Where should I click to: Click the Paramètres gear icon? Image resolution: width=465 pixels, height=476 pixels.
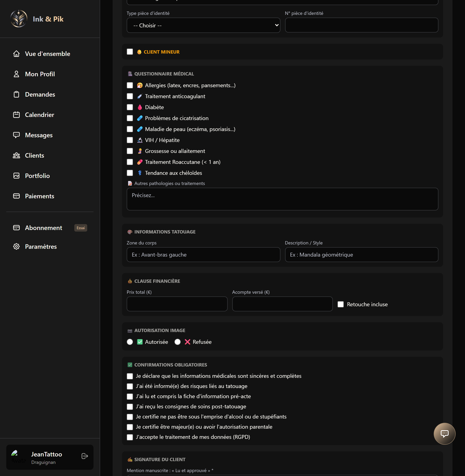pyautogui.click(x=16, y=246)
